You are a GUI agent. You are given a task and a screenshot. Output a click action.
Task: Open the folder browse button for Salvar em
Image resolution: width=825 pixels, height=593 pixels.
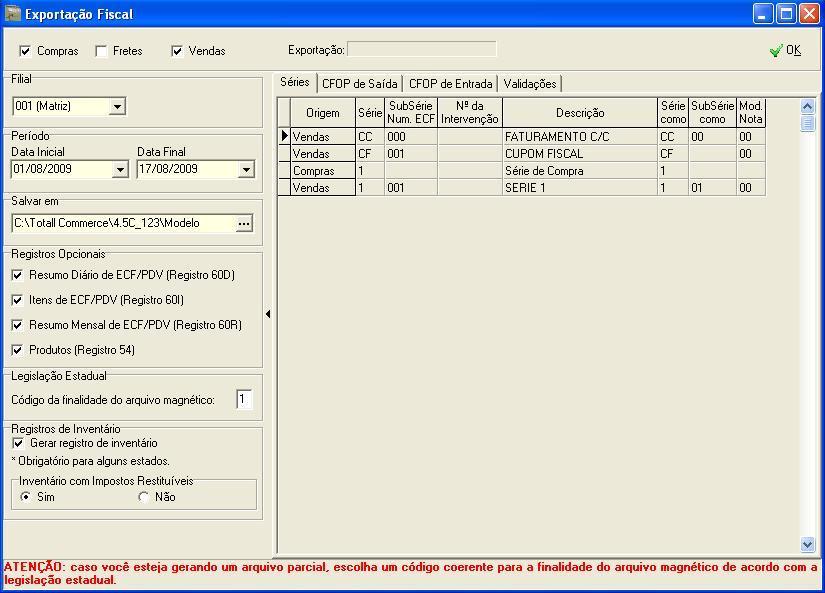click(244, 224)
